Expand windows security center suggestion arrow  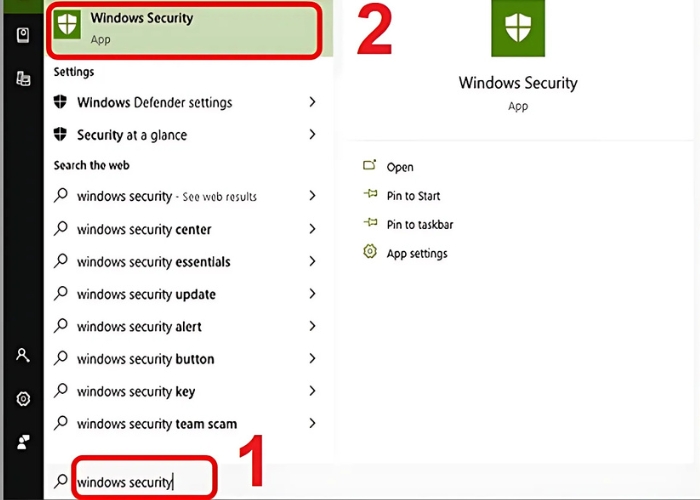click(313, 229)
